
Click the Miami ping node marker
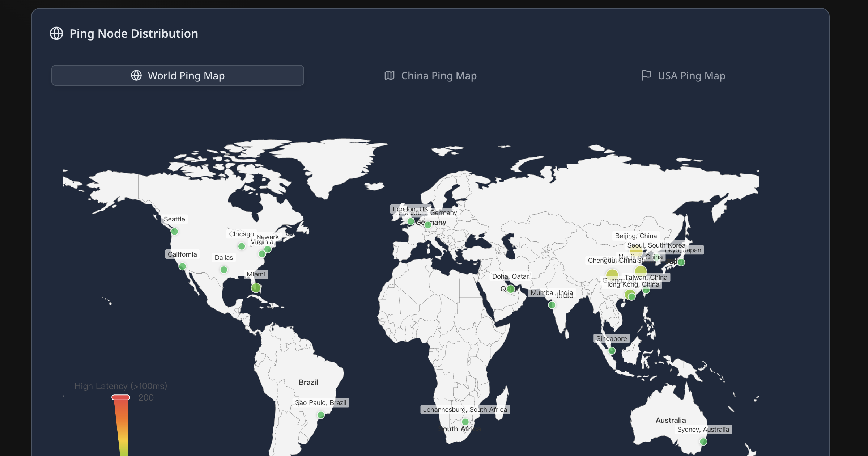tap(256, 287)
